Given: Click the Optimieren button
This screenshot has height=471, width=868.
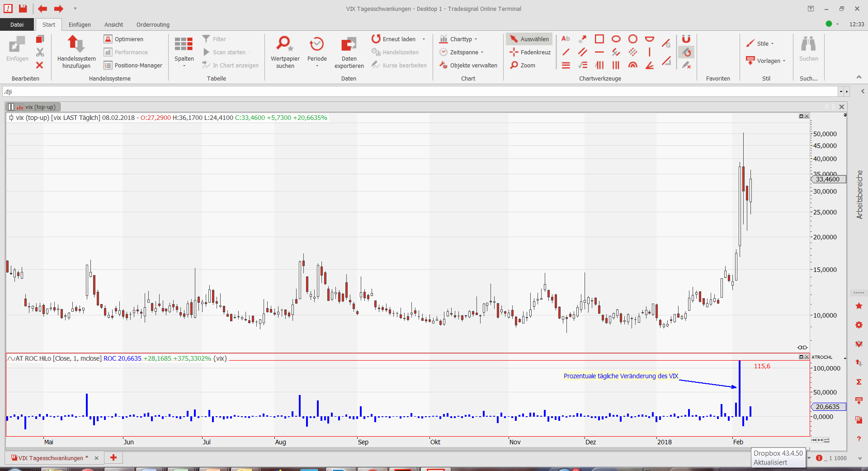Looking at the screenshot, I should [124, 39].
